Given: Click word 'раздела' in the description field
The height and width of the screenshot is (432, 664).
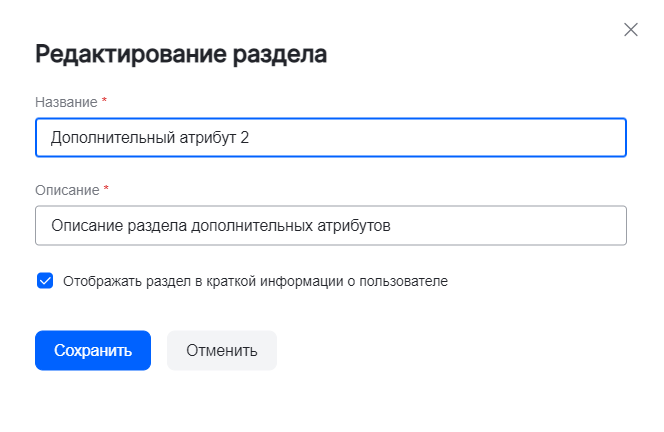Looking at the screenshot, I should 158,226.
